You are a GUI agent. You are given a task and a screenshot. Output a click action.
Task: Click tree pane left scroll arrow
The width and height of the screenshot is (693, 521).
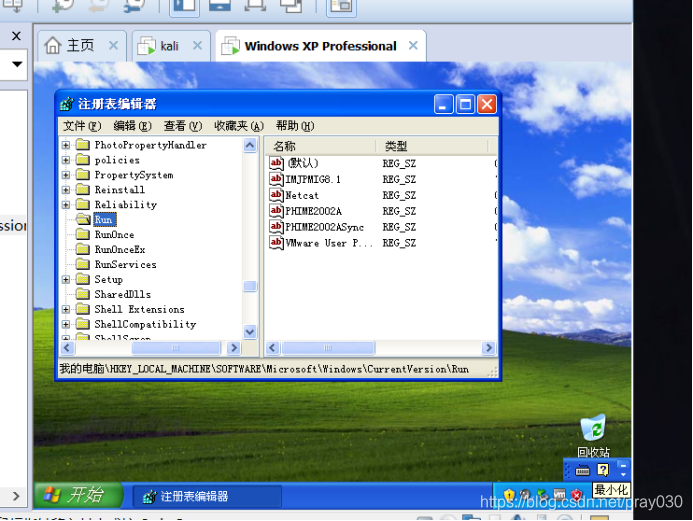(x=67, y=348)
